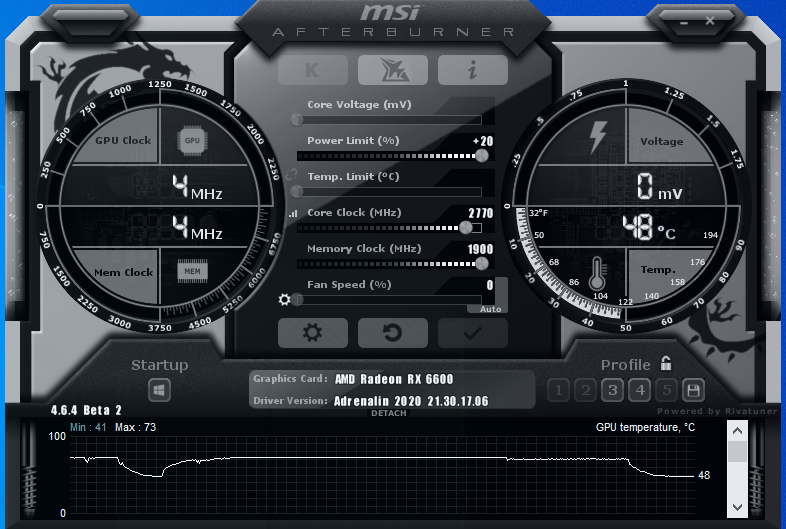Click the thermometer temperature icon
786x529 pixels.
597,274
